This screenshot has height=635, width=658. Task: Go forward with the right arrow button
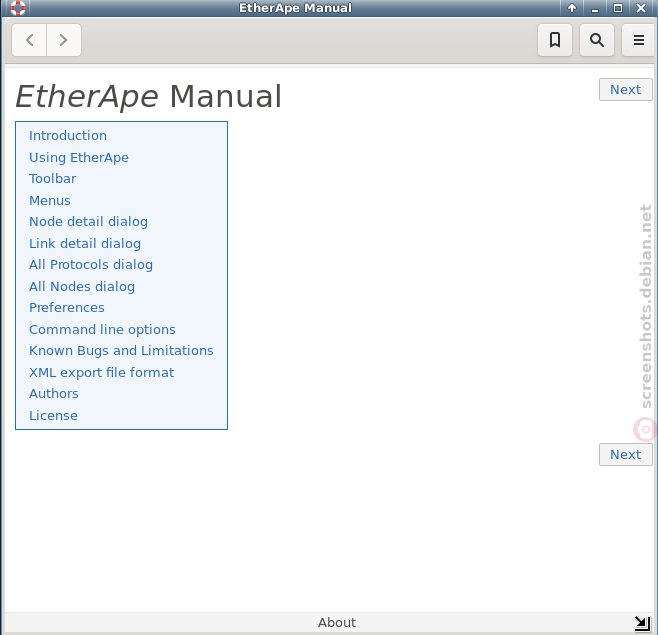tap(63, 40)
